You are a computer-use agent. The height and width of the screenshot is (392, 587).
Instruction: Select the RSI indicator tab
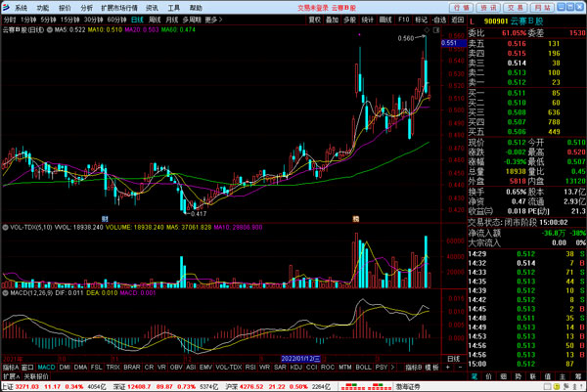tap(250, 368)
